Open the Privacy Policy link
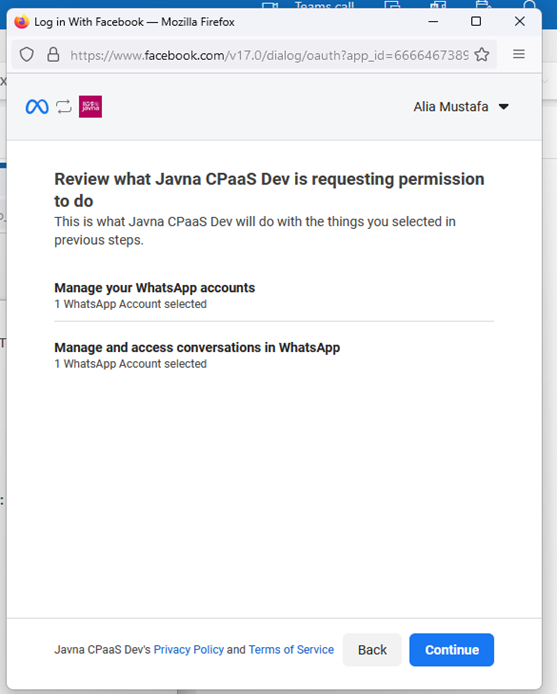557x694 pixels. click(x=189, y=649)
